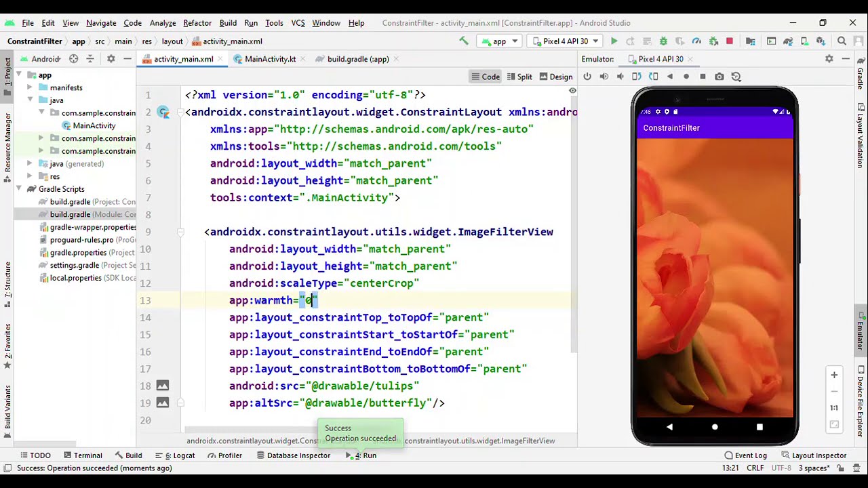Click the gutter image icon on line 18
The image size is (868, 488).
click(163, 386)
